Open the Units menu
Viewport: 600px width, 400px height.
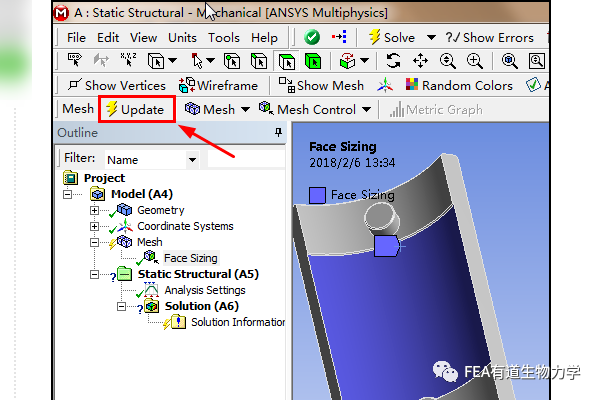pyautogui.click(x=182, y=38)
